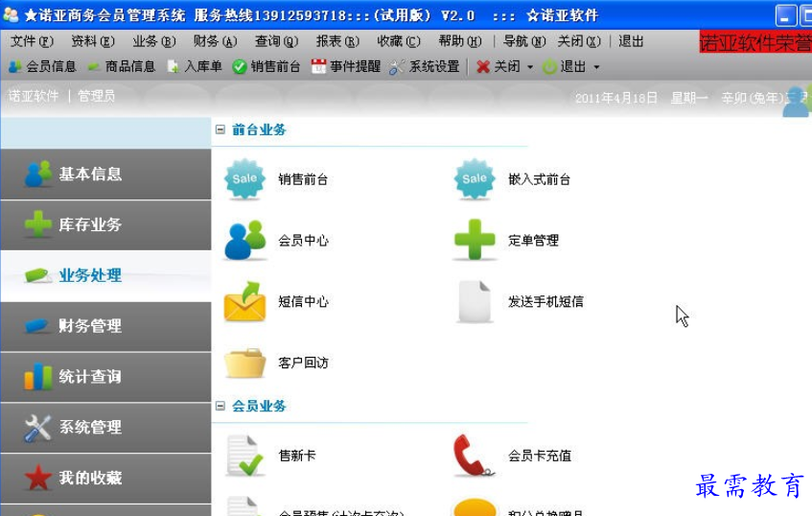Click the green power 退出 toolbar icon
812x516 pixels.
tap(549, 66)
